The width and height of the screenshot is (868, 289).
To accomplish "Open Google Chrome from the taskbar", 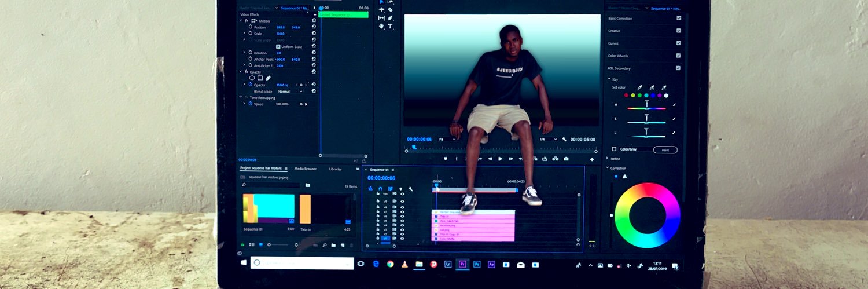I will (x=390, y=264).
